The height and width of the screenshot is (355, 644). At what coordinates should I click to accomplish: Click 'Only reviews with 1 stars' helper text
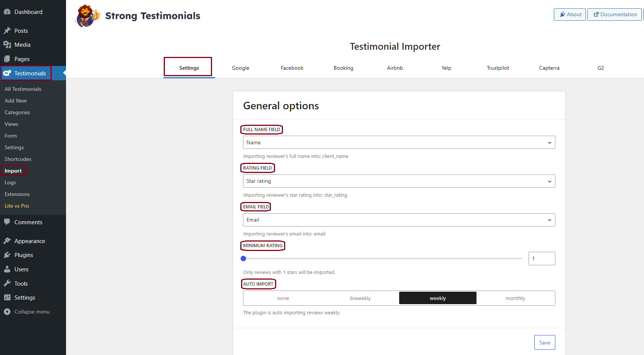[x=289, y=272]
